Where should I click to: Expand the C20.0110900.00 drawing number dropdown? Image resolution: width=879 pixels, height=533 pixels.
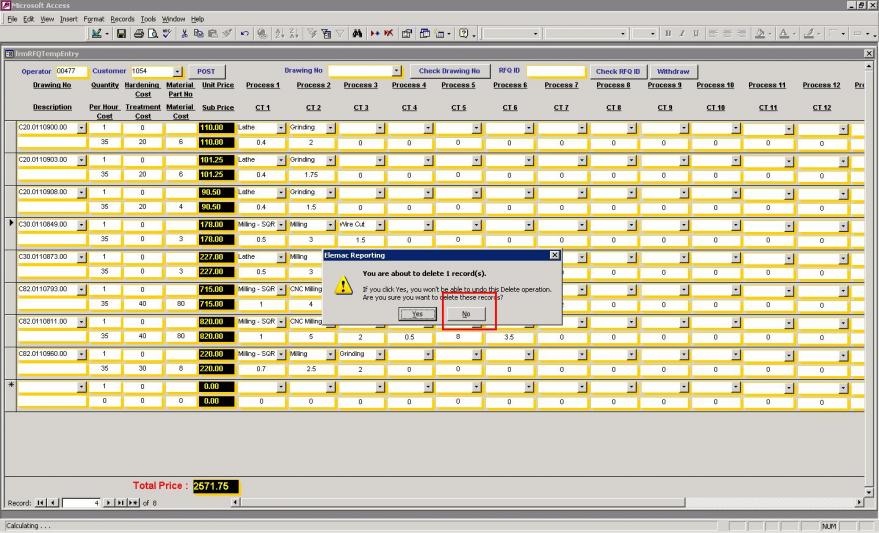click(x=82, y=128)
